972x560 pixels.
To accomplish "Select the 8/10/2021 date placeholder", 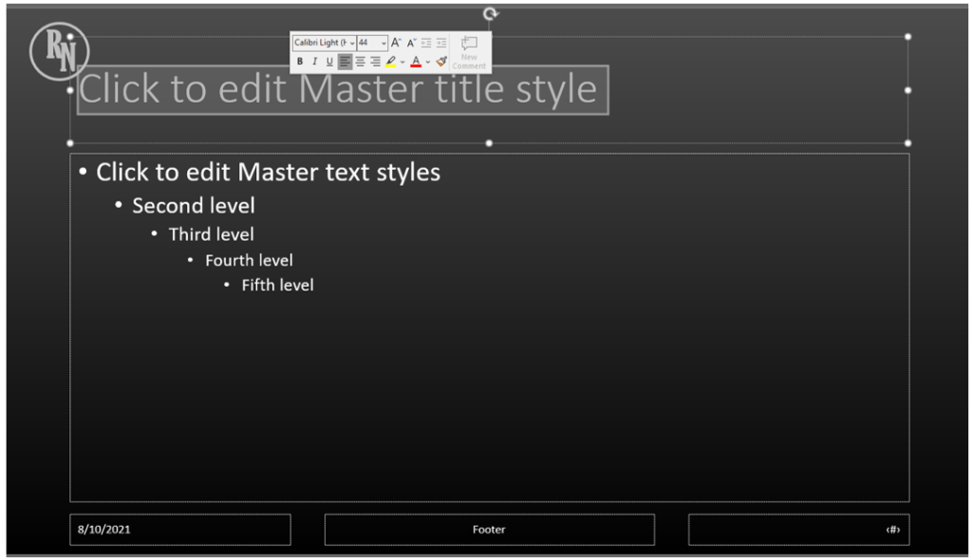I will [180, 530].
